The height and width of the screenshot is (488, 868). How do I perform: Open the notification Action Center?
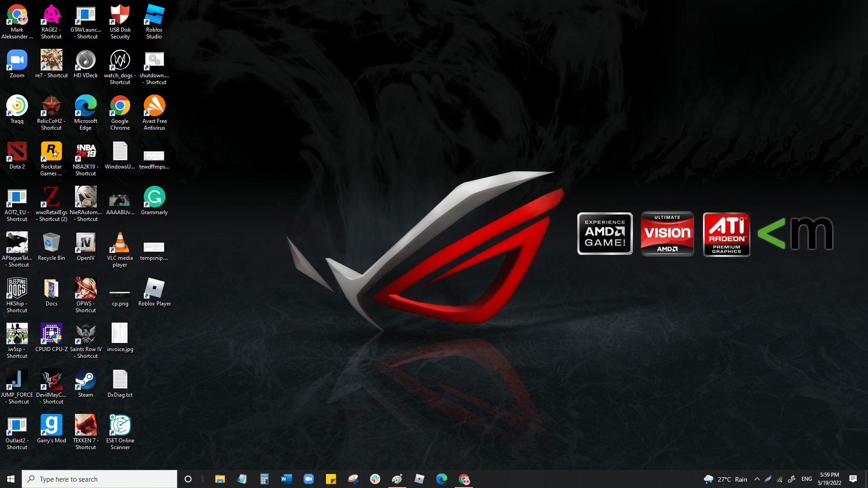[x=853, y=479]
